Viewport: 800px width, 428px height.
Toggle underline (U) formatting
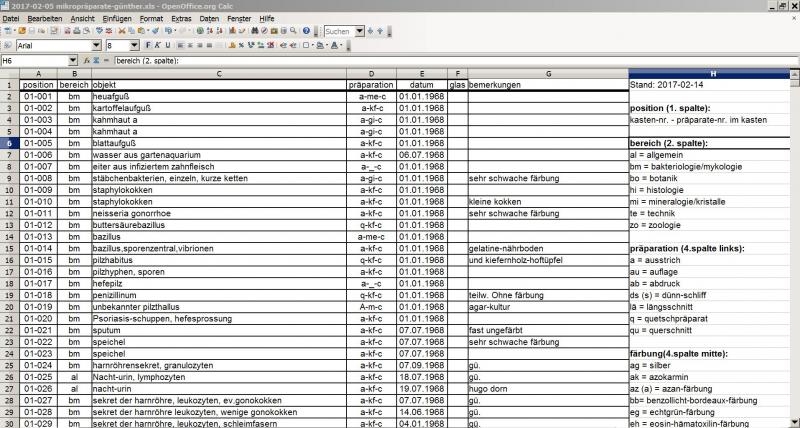click(167, 45)
